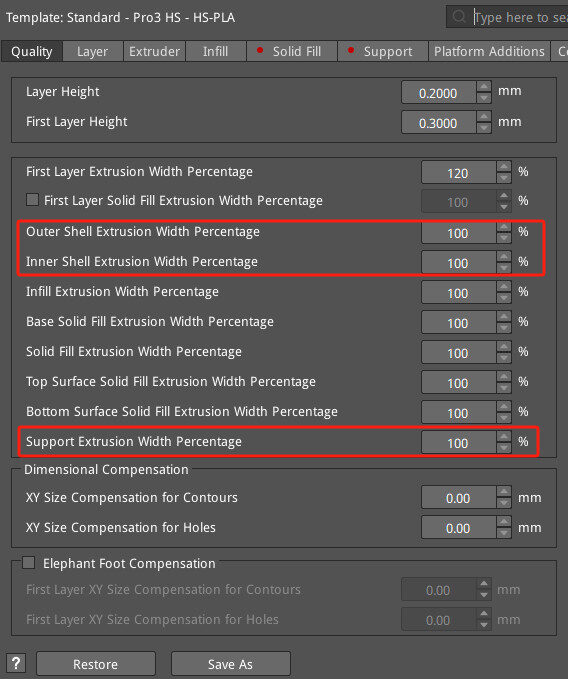Enable First Layer Solid Fill Extrusion Width checkbox
Viewport: 568px width, 679px height.
click(x=32, y=200)
